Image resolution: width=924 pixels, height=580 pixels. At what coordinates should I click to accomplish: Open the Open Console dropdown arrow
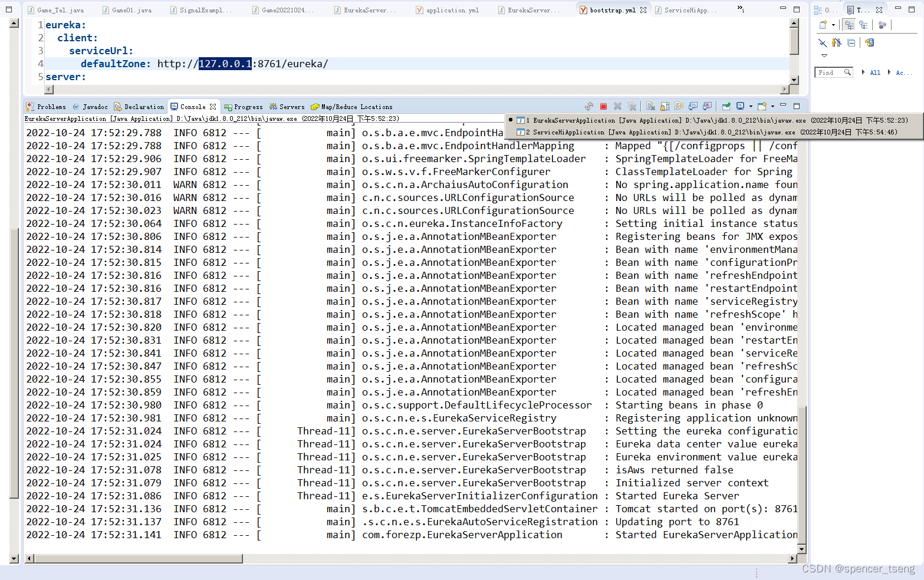[772, 106]
